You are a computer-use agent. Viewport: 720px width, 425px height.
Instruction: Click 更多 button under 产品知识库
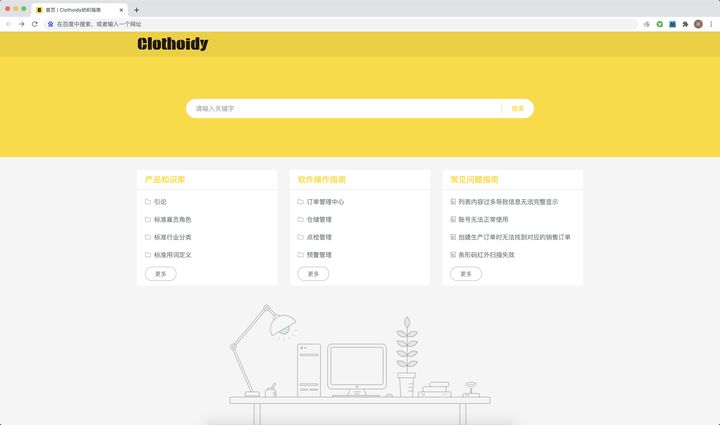(x=161, y=274)
